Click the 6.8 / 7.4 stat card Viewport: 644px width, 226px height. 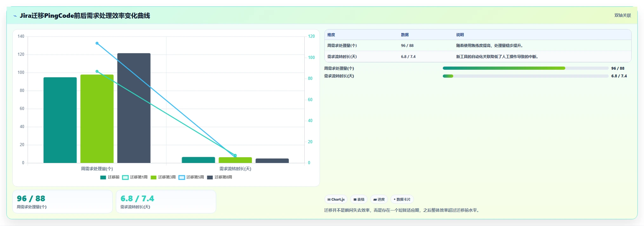166,202
